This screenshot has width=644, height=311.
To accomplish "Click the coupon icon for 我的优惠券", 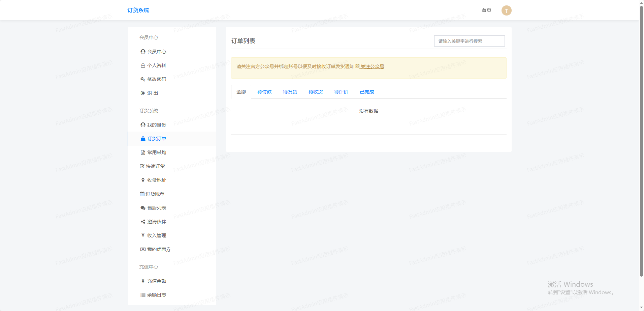I will point(143,249).
